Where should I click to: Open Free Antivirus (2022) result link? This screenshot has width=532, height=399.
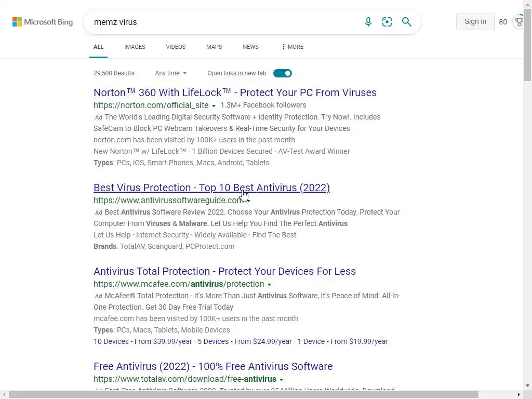(213, 366)
